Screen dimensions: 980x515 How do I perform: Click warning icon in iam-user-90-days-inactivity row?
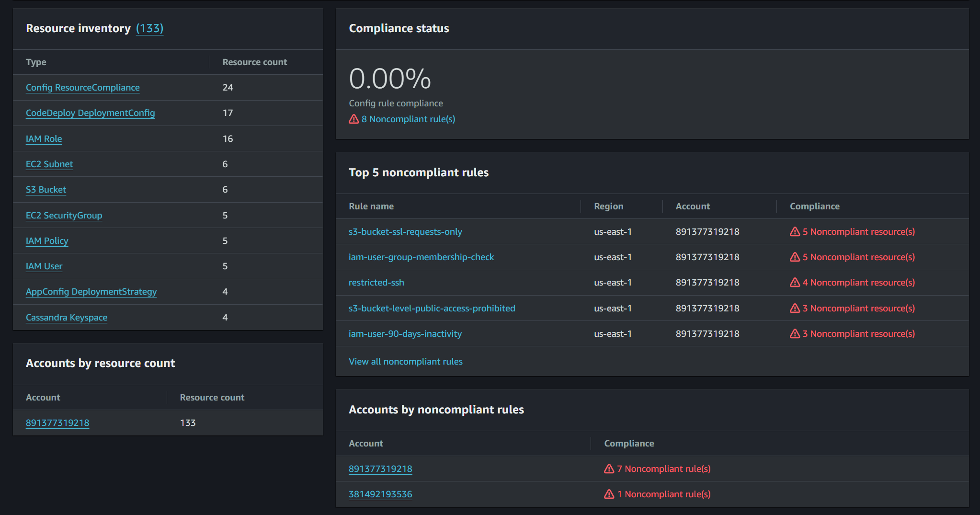pos(795,334)
